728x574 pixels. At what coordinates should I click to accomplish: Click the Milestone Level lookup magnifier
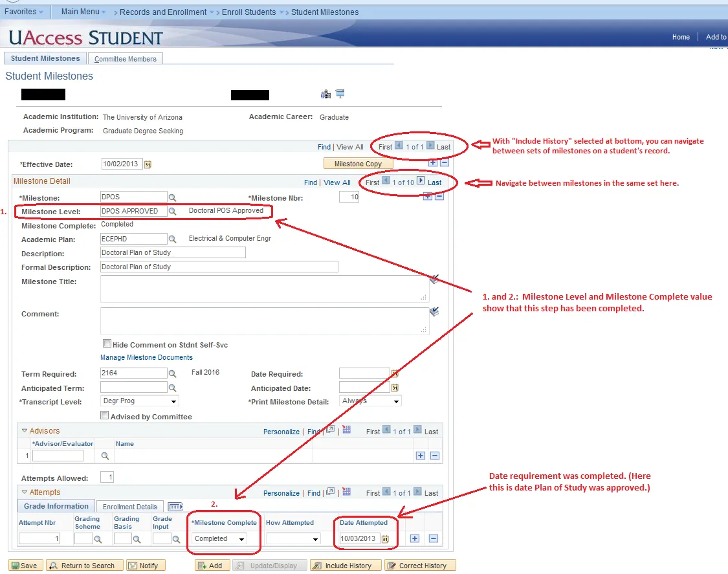click(172, 212)
